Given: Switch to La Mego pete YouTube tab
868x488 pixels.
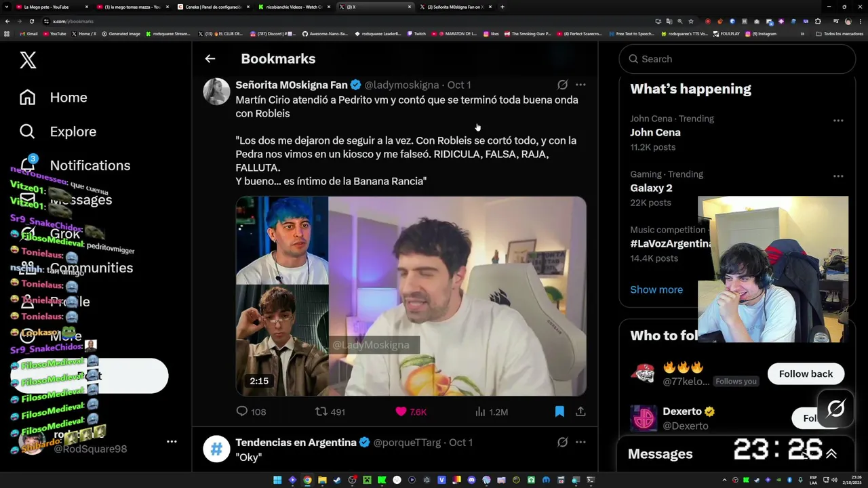Looking at the screenshot, I should click(x=51, y=7).
